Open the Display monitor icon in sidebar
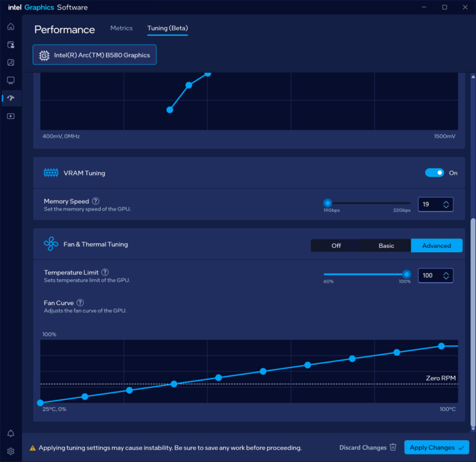Viewport: 476px width, 462px height. 11,80
